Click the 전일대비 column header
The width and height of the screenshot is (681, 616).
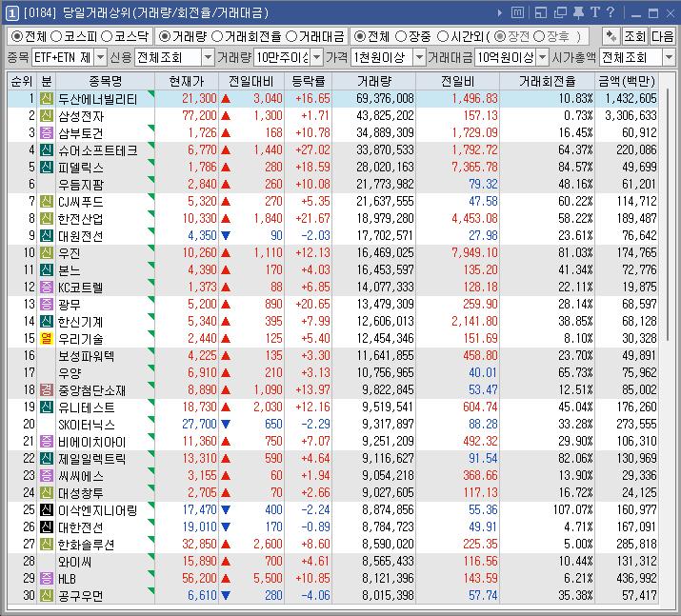tap(250, 81)
